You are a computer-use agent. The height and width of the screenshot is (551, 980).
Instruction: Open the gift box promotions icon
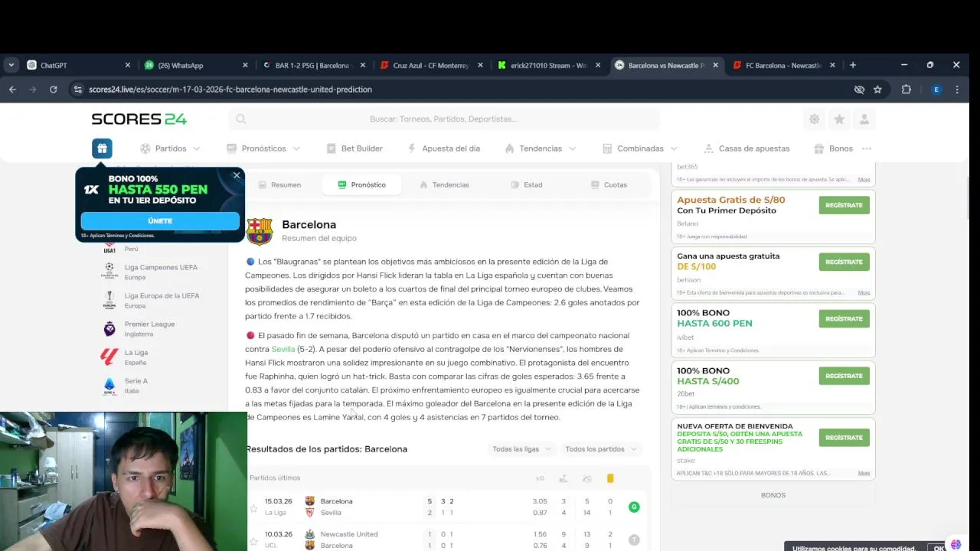click(102, 148)
